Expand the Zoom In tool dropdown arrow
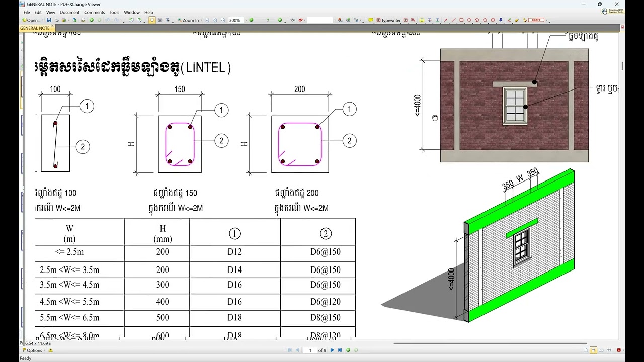 coord(201,20)
